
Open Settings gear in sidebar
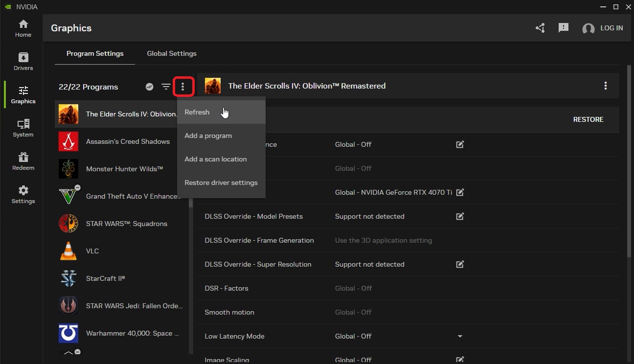tap(23, 195)
